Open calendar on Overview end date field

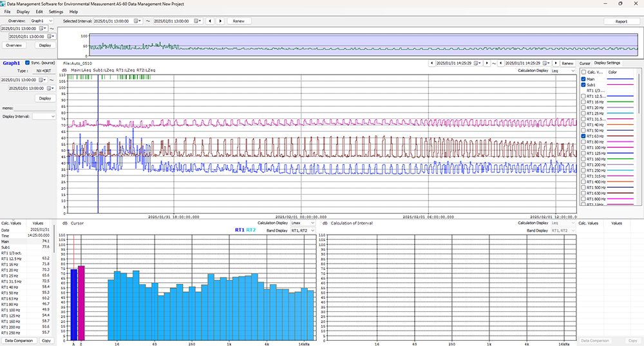pyautogui.click(x=51, y=37)
